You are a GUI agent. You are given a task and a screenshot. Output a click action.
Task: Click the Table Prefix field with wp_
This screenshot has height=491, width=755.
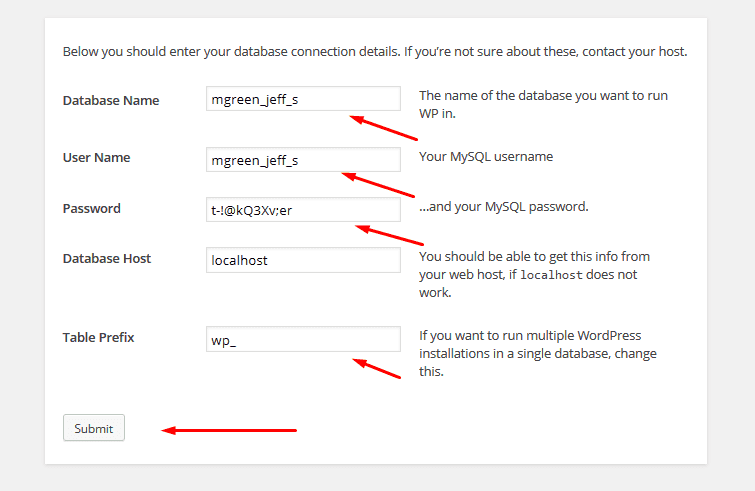click(x=303, y=339)
